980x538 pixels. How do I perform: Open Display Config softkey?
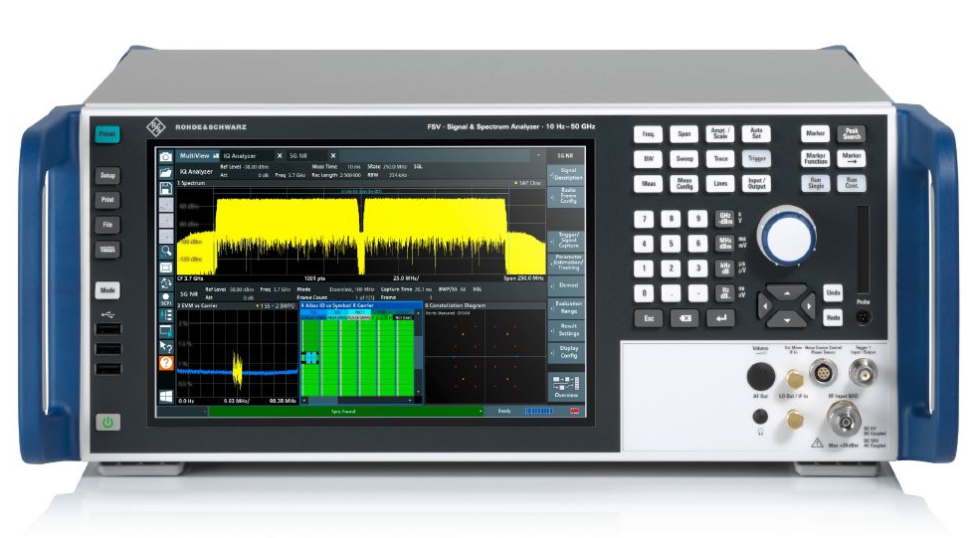click(566, 352)
